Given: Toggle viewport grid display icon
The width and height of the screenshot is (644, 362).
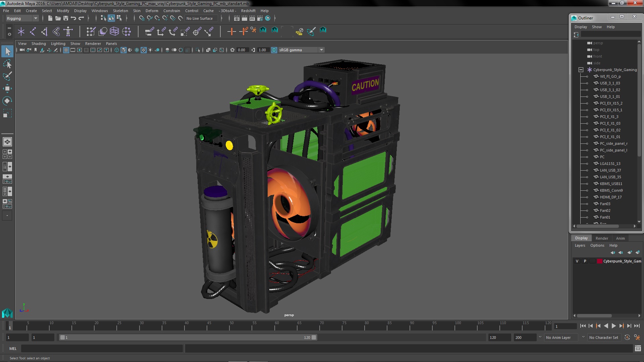Looking at the screenshot, I should pyautogui.click(x=66, y=50).
